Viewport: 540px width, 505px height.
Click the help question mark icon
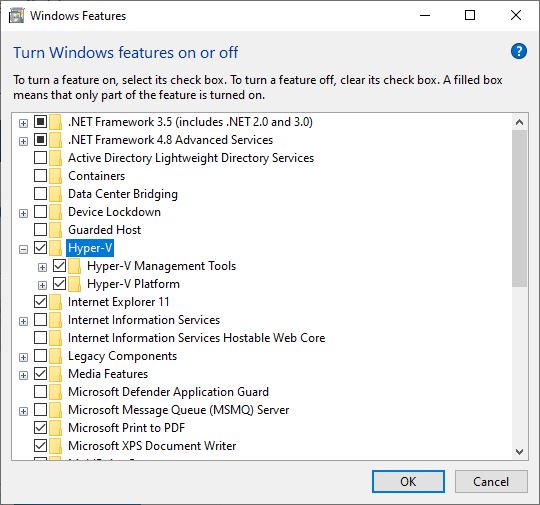(519, 52)
